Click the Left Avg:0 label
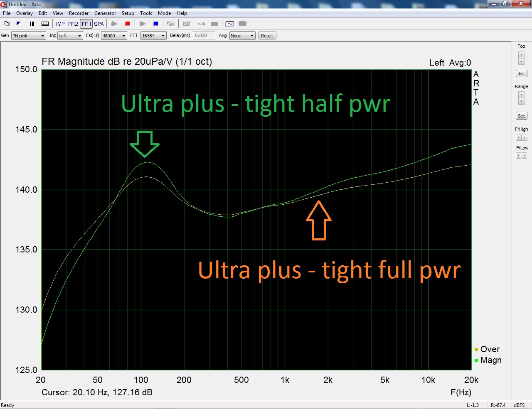 pyautogui.click(x=450, y=63)
